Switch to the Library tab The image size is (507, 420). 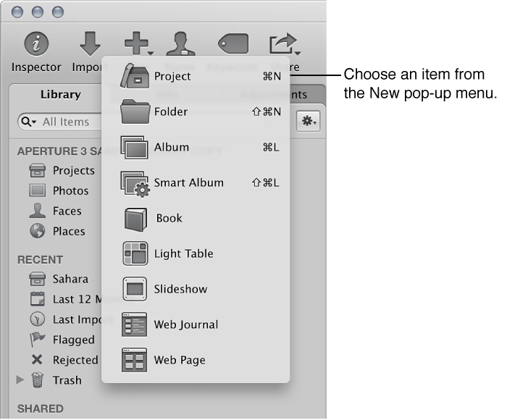pos(60,94)
